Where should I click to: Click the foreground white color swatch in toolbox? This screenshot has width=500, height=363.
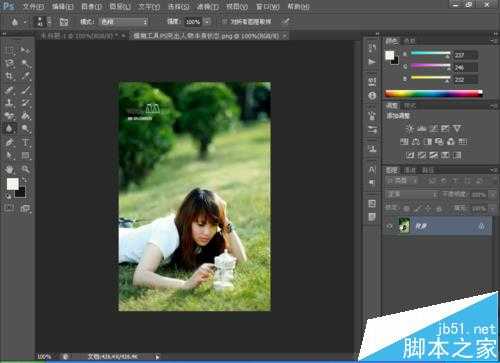(x=13, y=184)
